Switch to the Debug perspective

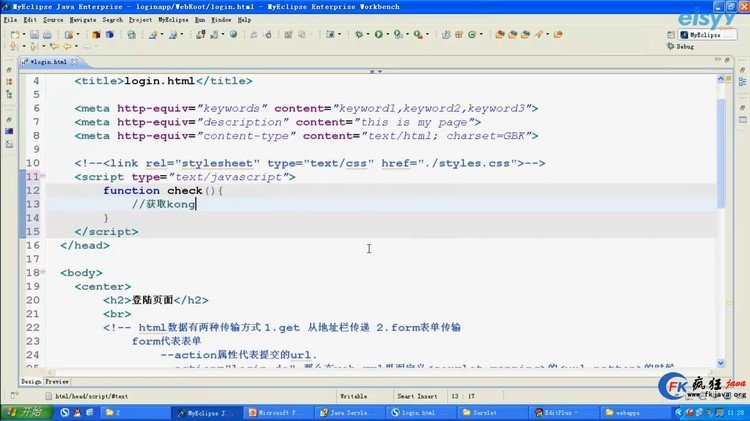680,46
